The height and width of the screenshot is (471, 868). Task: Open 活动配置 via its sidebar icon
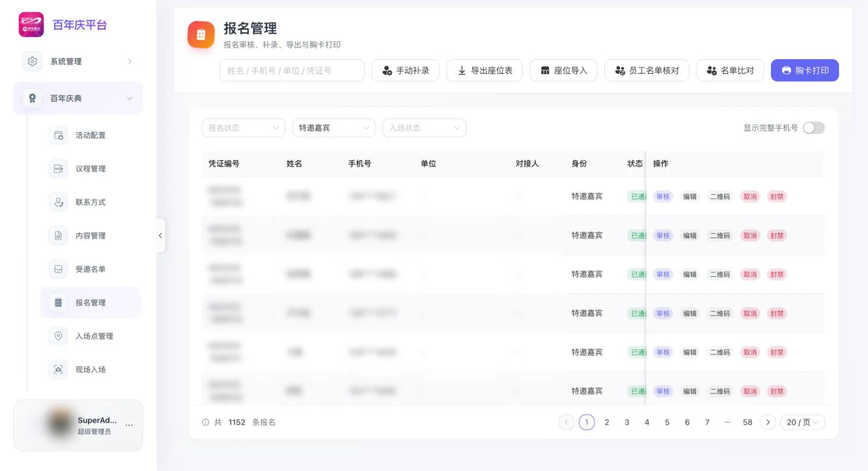(x=58, y=136)
